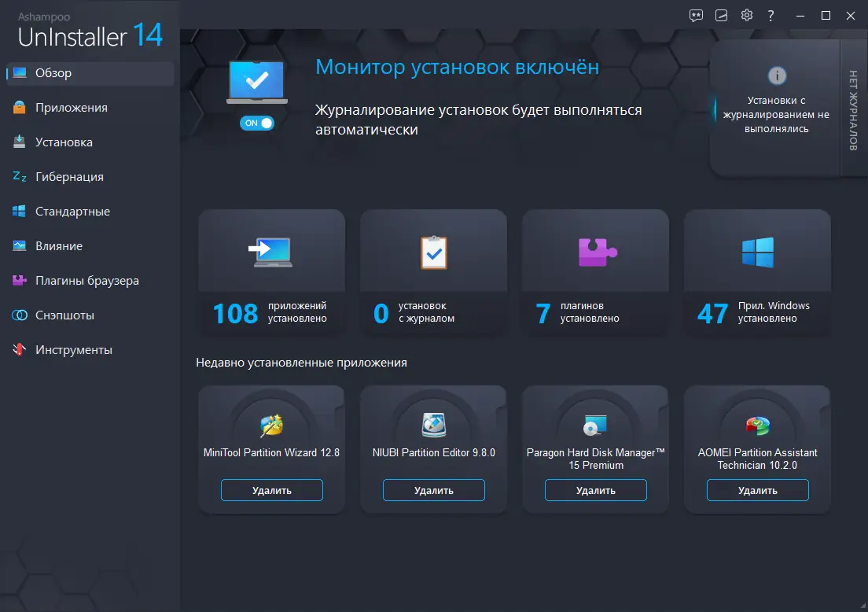
Task: Click the installed apps laptop arrow icon
Action: point(270,252)
